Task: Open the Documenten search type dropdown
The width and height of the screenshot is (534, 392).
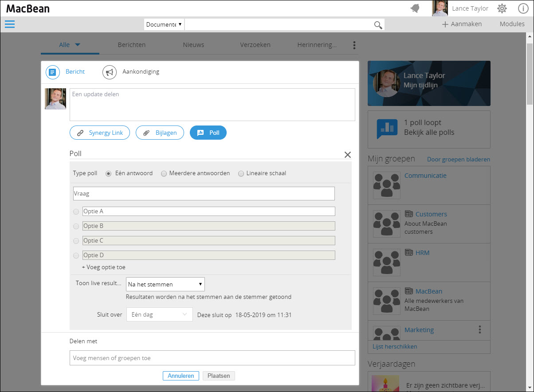Action: click(164, 24)
